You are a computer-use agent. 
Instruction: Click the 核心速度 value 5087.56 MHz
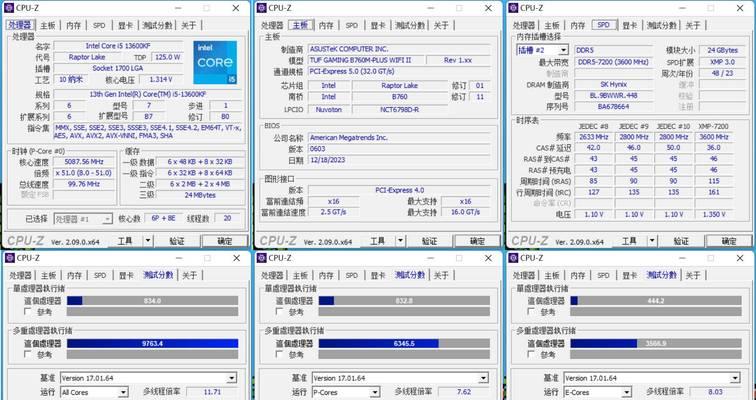coord(84,162)
